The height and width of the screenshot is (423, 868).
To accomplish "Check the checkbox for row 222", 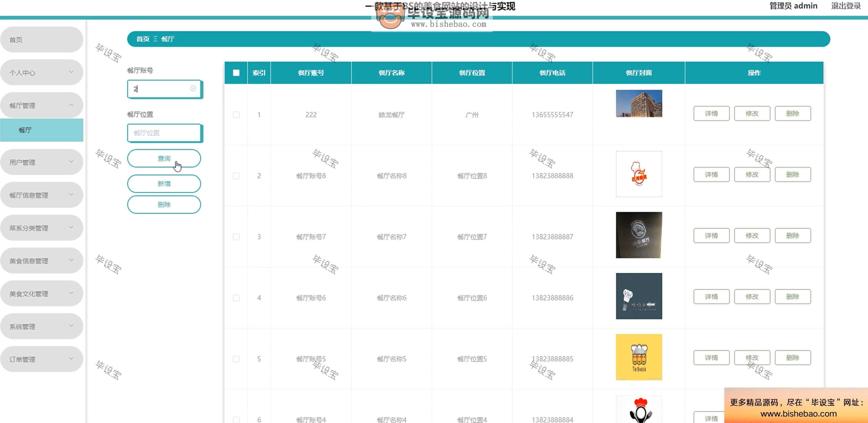I will pyautogui.click(x=236, y=115).
